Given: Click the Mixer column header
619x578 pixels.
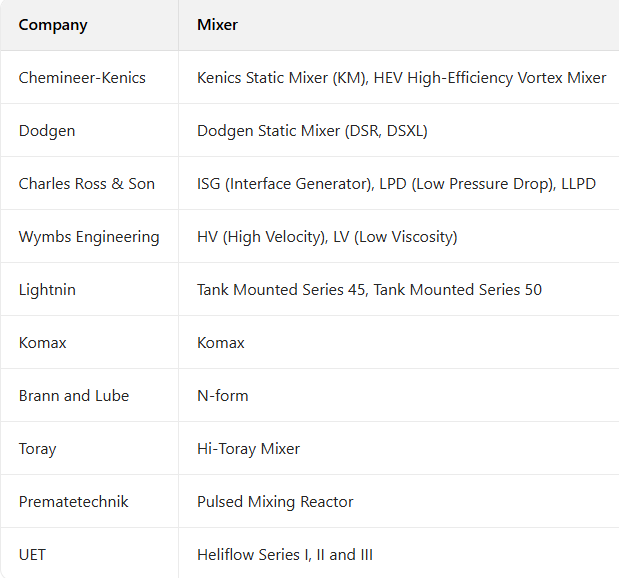Looking at the screenshot, I should point(217,25).
